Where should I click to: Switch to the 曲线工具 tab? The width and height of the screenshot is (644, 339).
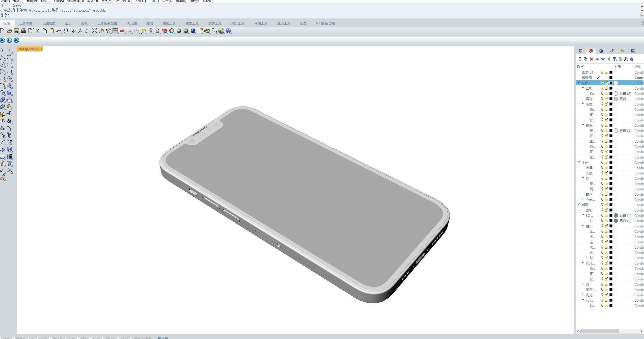coord(169,23)
